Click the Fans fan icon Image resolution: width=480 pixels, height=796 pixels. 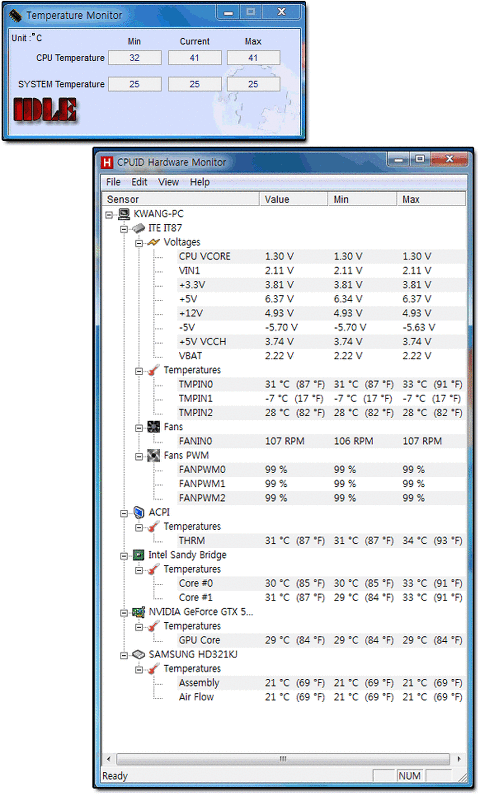pyautogui.click(x=154, y=427)
